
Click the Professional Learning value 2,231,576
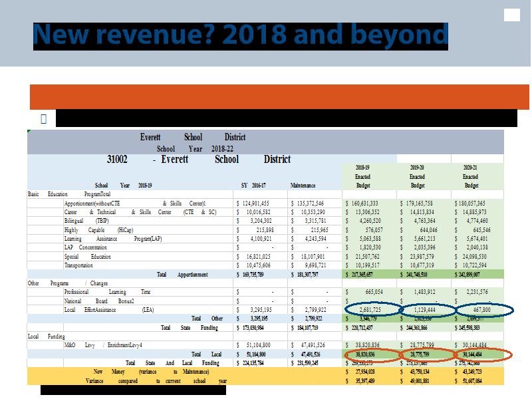(x=477, y=292)
